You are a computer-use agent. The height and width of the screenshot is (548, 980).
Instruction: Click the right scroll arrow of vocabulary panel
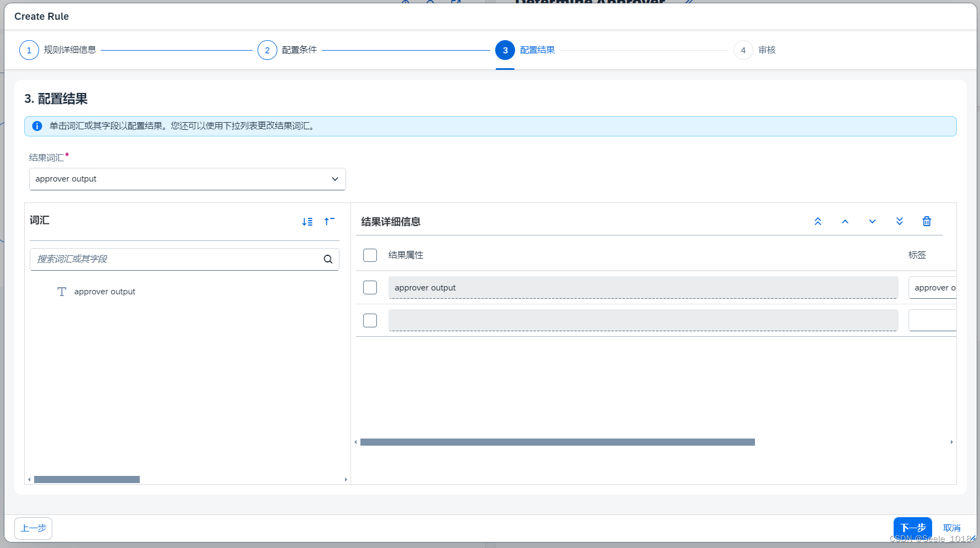(346, 480)
